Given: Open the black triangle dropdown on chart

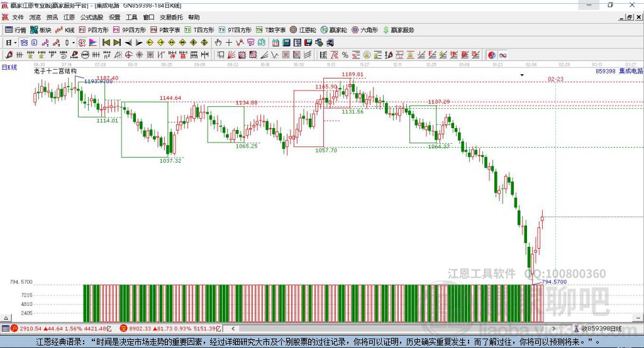Looking at the screenshot, I should pyautogui.click(x=522, y=75).
